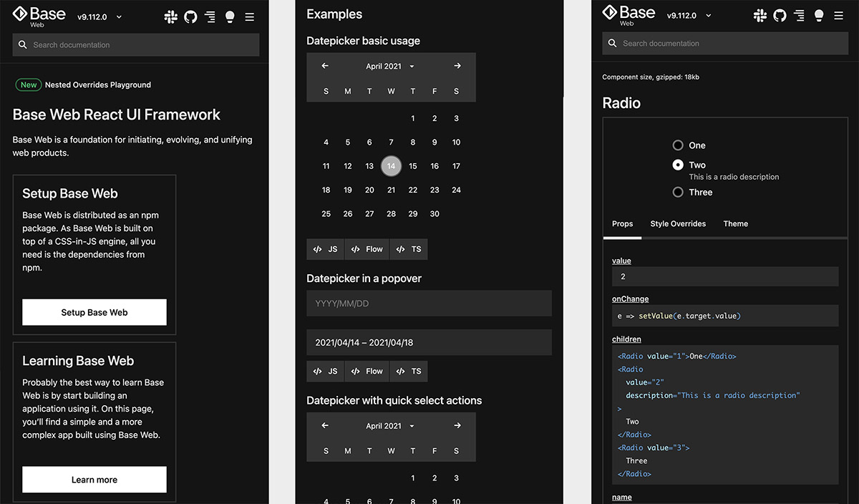Toggle light bulb theme icon in right panel
This screenshot has height=504, width=859.
click(820, 15)
